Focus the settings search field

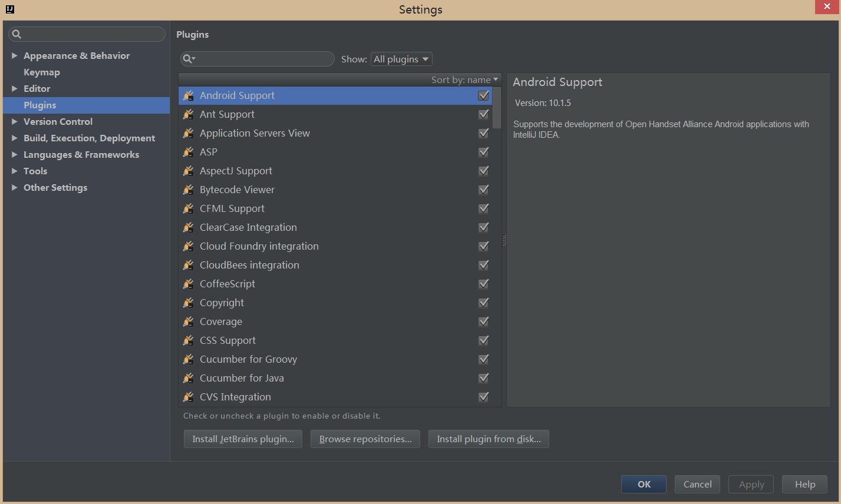point(87,34)
